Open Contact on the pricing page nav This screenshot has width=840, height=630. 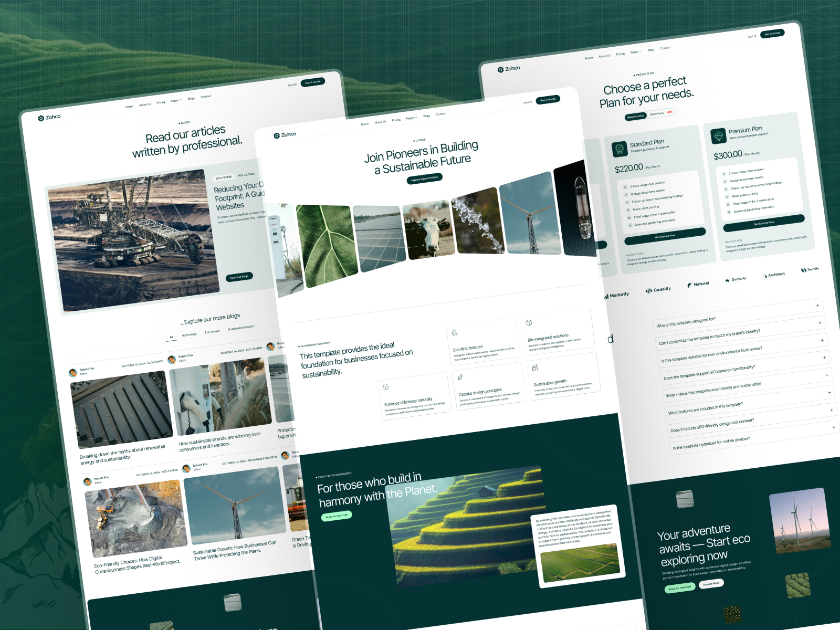pos(665,48)
